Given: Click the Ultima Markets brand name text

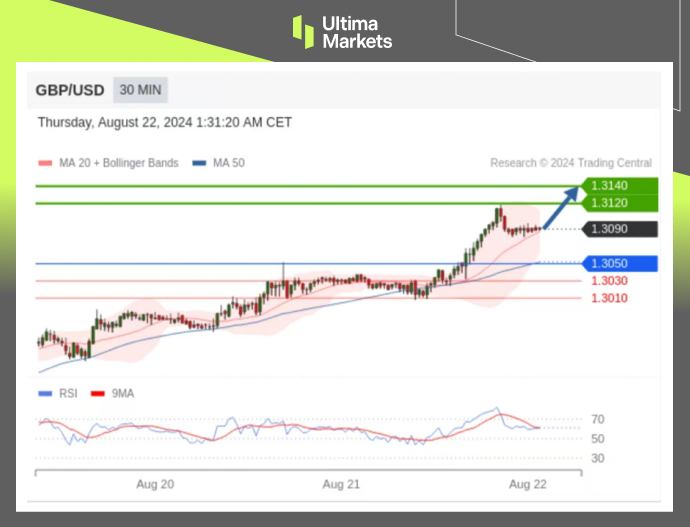Looking at the screenshot, I should click(x=356, y=32).
